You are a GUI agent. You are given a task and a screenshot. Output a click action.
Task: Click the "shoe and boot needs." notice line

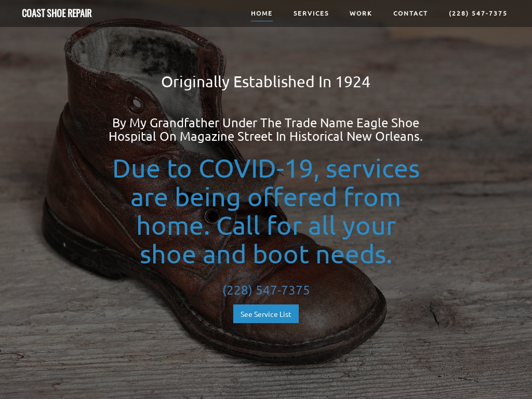click(266, 254)
